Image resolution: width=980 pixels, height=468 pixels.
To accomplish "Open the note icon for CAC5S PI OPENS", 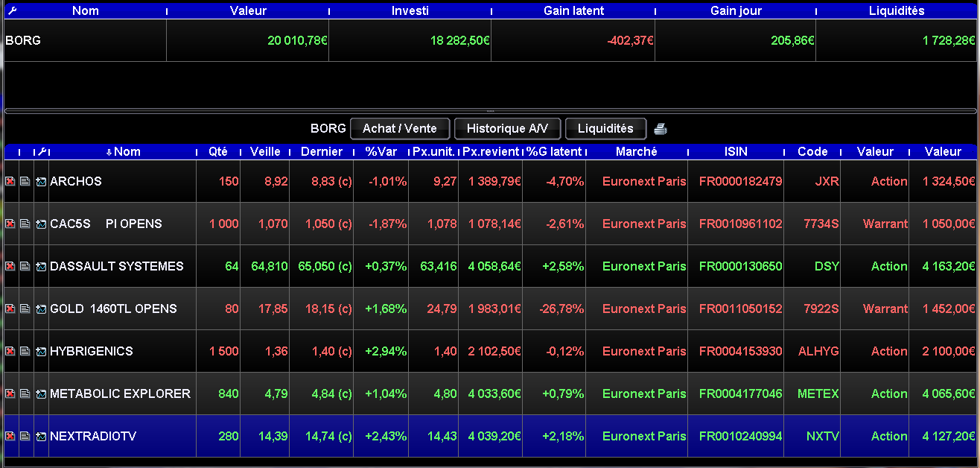I will click(x=25, y=224).
